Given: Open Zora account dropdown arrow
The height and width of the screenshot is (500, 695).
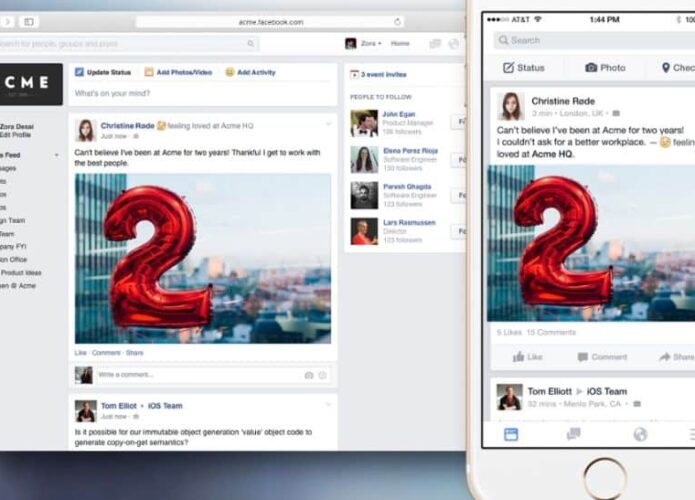Looking at the screenshot, I should click(x=379, y=43).
